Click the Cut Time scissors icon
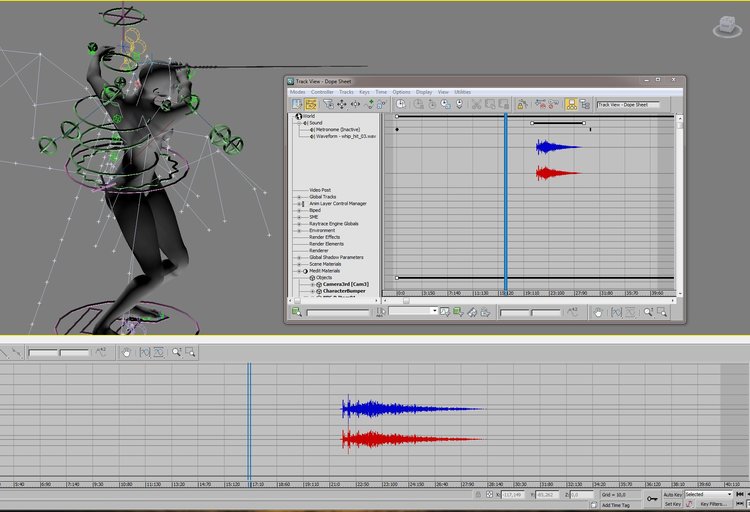750x512 pixels. point(476,104)
